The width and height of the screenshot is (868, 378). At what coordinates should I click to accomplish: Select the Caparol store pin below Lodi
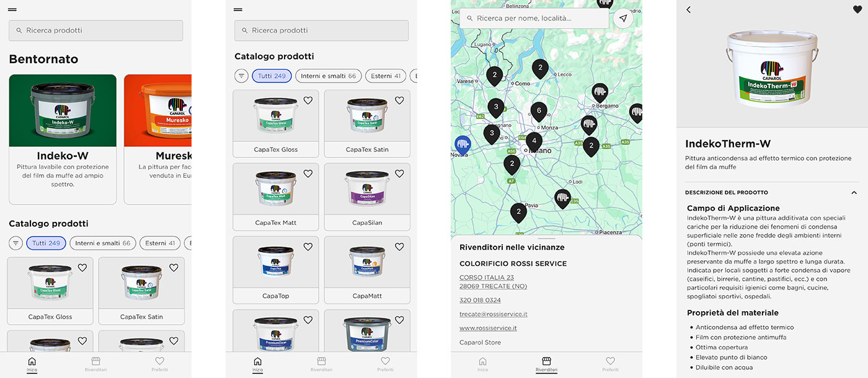(x=562, y=198)
